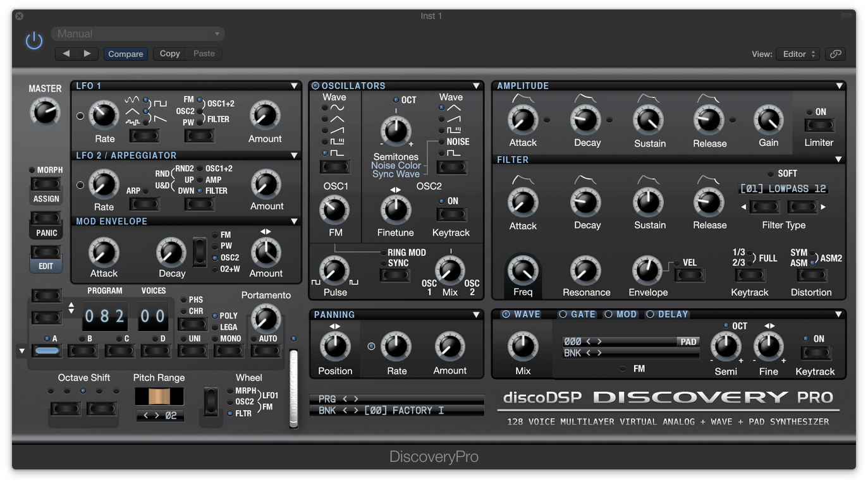The image size is (868, 484).
Task: Open the View Editor dropdown
Action: 798,54
